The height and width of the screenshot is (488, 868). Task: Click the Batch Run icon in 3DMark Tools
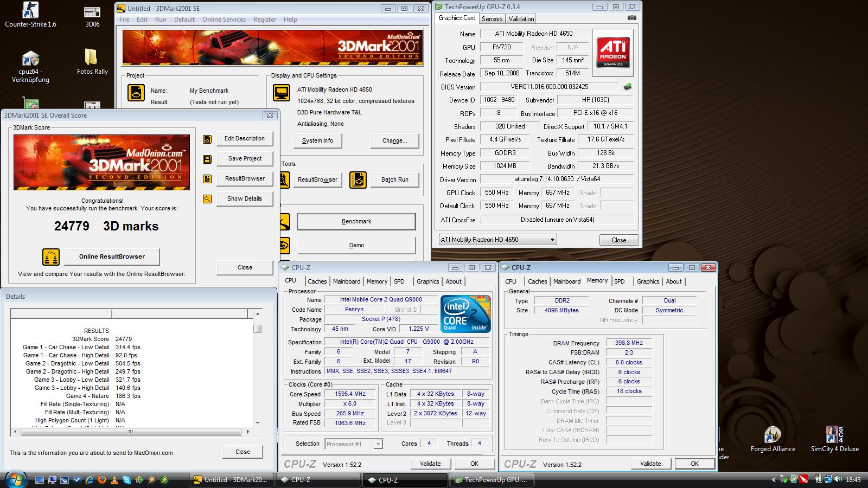click(358, 179)
